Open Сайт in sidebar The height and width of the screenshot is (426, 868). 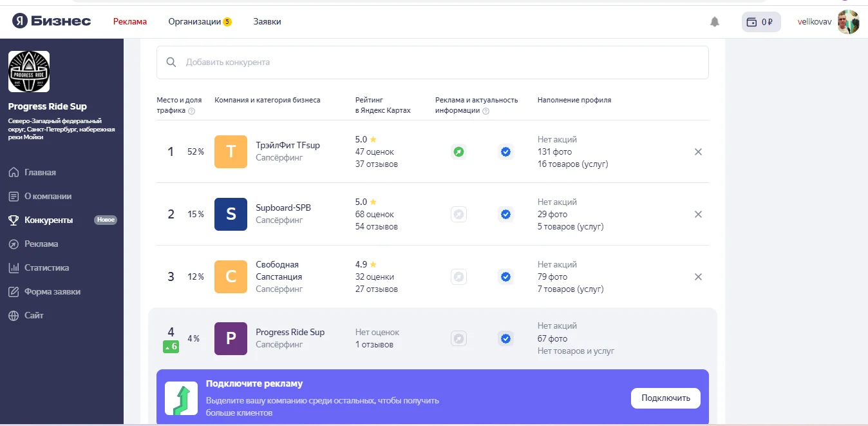[x=34, y=315]
